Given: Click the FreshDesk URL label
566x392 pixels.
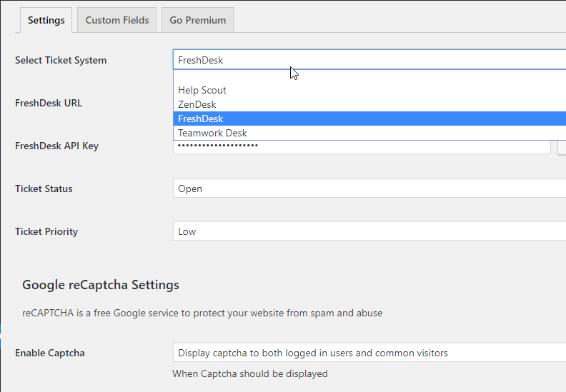Looking at the screenshot, I should tap(49, 103).
